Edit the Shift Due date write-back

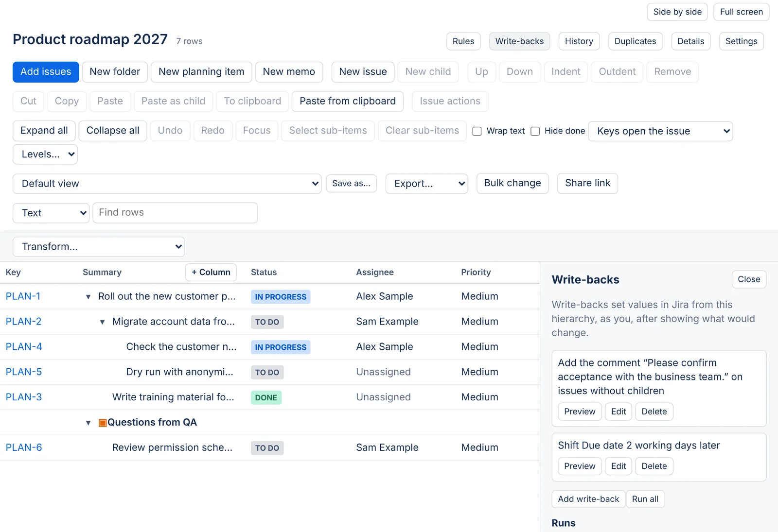tap(619, 466)
